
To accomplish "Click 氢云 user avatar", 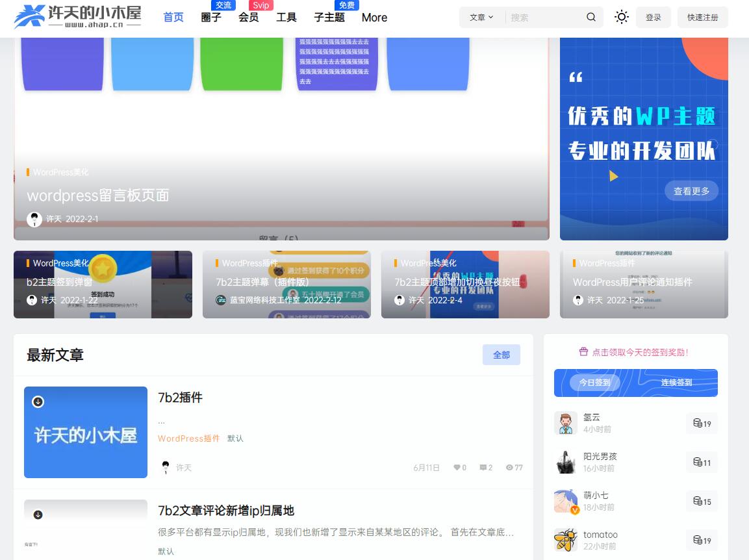I will click(566, 423).
